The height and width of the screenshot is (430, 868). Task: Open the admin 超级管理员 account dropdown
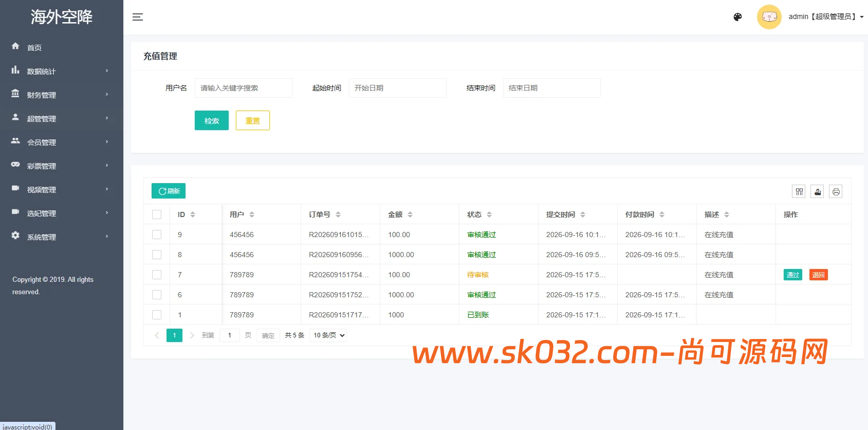tap(826, 16)
